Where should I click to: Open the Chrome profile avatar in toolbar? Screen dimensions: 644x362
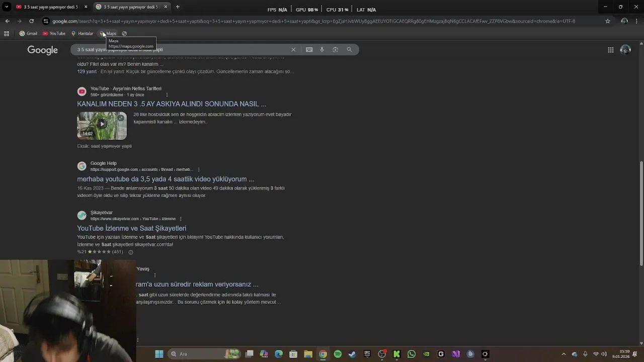click(x=624, y=21)
